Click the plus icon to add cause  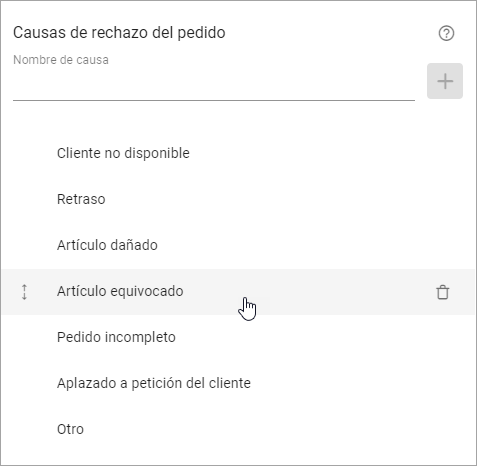[x=445, y=81]
